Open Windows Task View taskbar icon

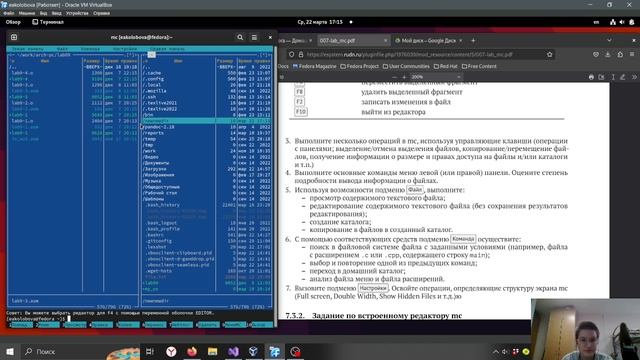[x=150, y=351]
